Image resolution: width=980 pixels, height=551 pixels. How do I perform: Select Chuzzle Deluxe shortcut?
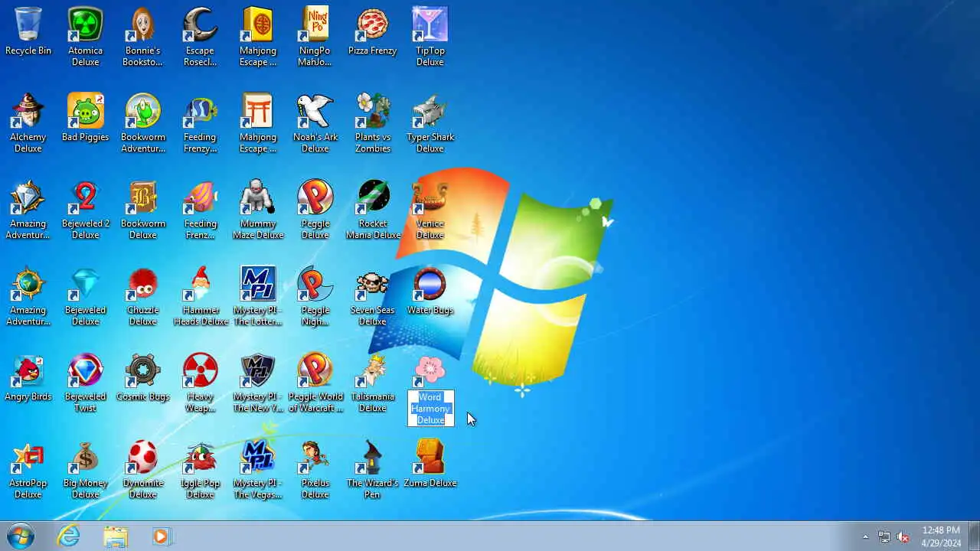click(143, 284)
